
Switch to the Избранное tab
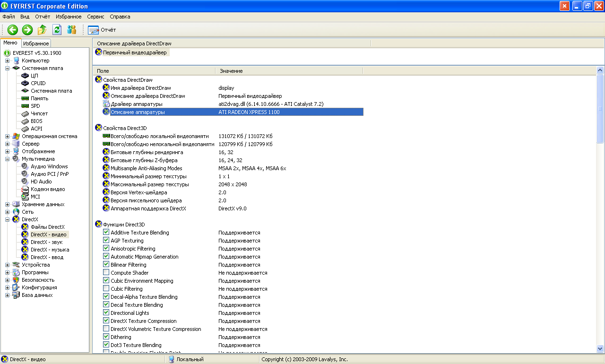point(36,43)
